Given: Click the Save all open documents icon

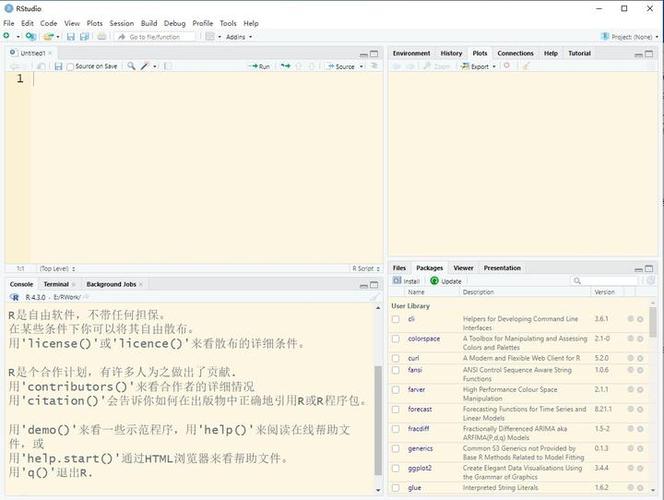Looking at the screenshot, I should [x=85, y=37].
